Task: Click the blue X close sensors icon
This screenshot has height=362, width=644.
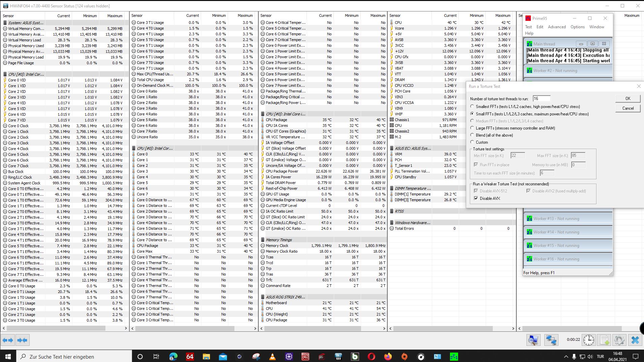Action: pos(635,340)
